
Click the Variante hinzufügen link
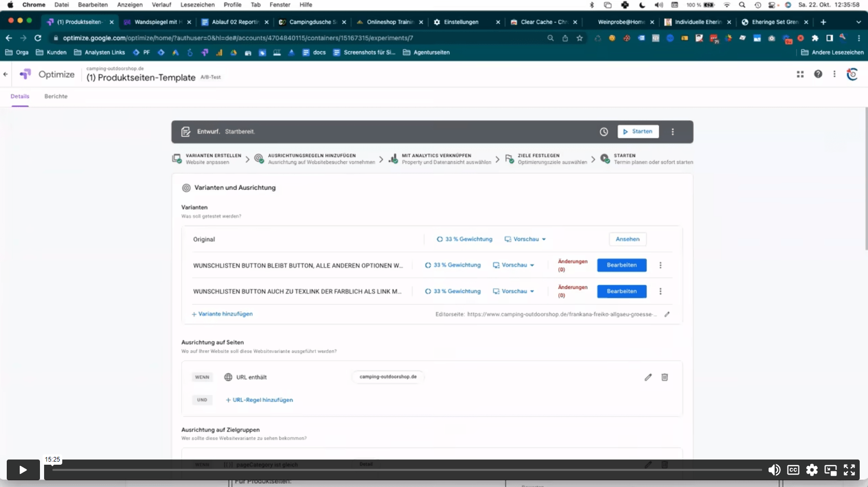pos(223,314)
